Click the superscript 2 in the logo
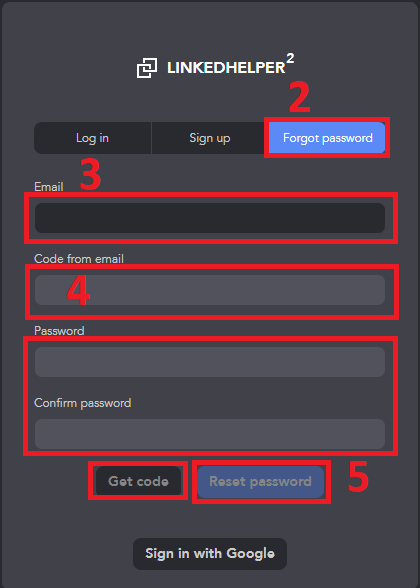The width and height of the screenshot is (420, 588). (x=290, y=59)
